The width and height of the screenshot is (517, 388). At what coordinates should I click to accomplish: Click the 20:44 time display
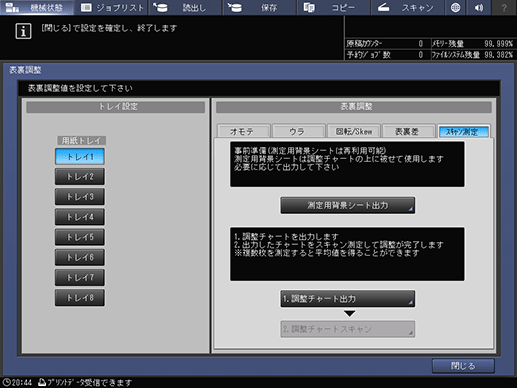click(22, 382)
